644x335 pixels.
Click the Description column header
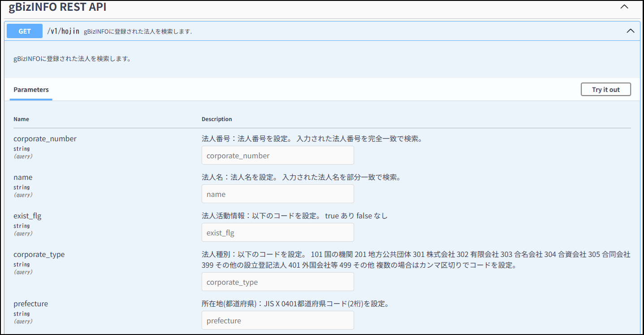tap(217, 119)
